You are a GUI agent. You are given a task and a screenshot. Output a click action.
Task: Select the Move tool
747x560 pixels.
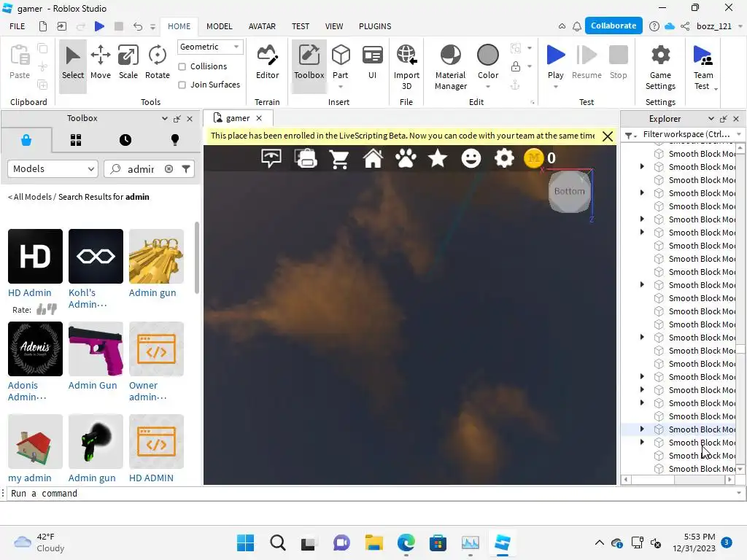(x=101, y=63)
